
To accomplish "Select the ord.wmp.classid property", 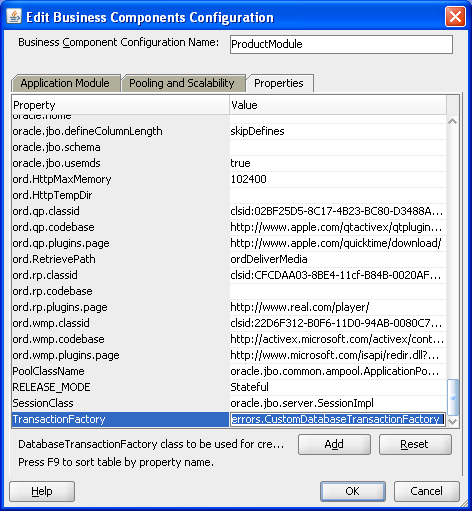I will point(121,323).
